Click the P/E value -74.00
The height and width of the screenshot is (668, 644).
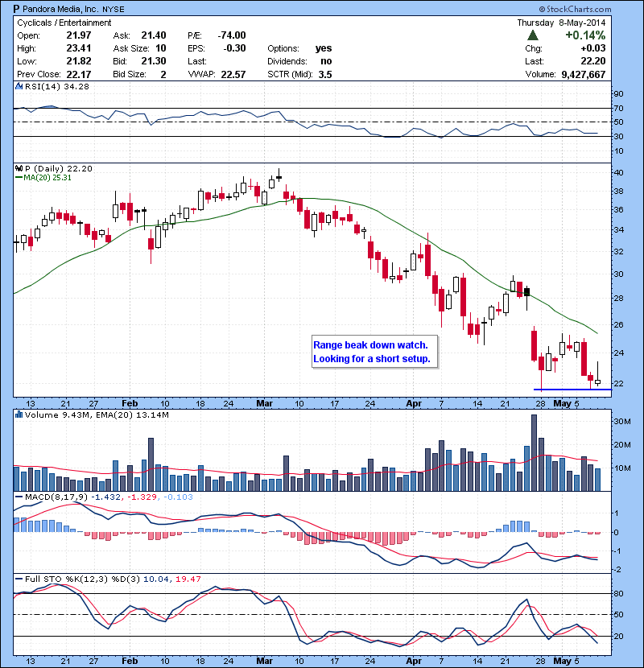tap(232, 35)
